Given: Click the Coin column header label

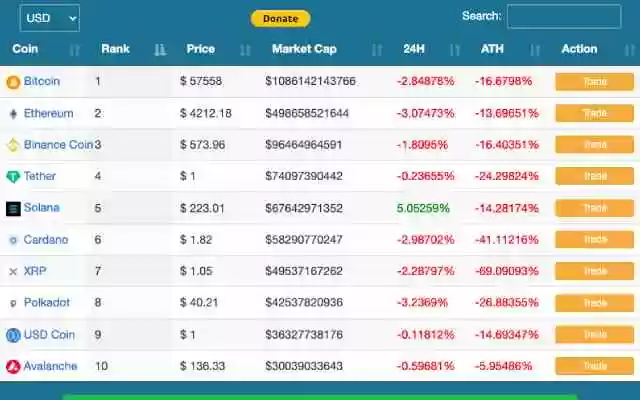Looking at the screenshot, I should (x=25, y=49).
